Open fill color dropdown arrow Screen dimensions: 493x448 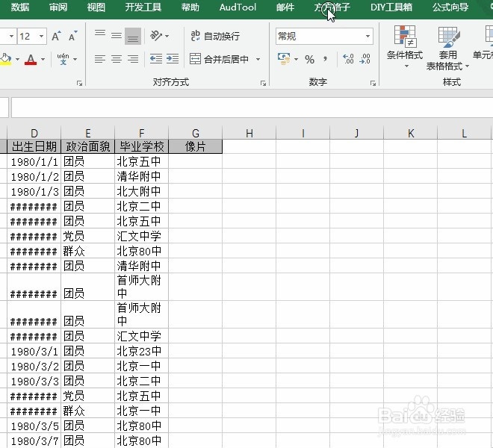coord(17,59)
